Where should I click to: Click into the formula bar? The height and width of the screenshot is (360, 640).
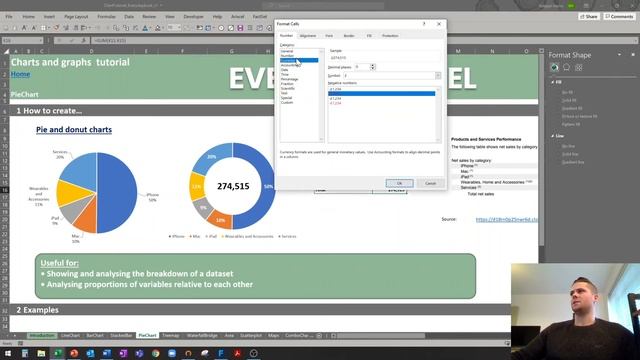point(363,40)
